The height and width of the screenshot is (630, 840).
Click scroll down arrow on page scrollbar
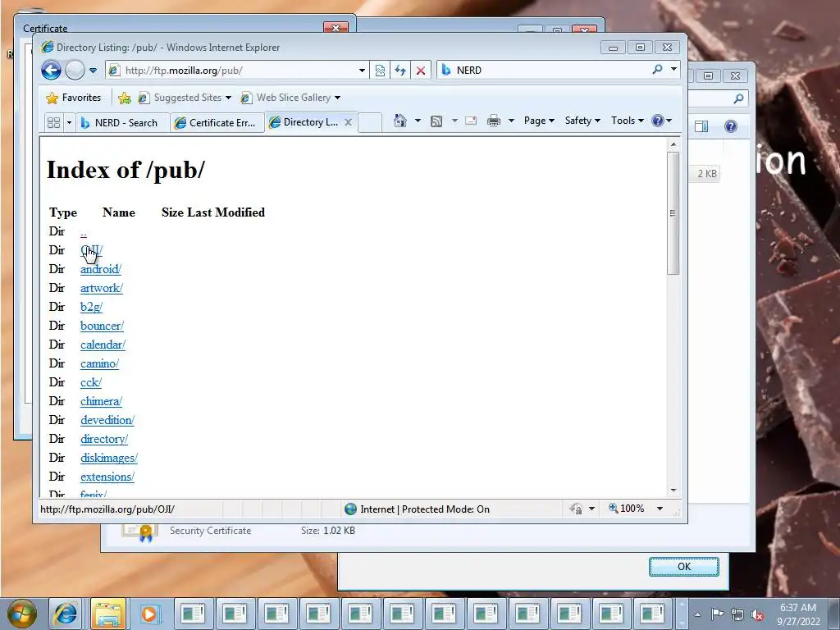[673, 491]
